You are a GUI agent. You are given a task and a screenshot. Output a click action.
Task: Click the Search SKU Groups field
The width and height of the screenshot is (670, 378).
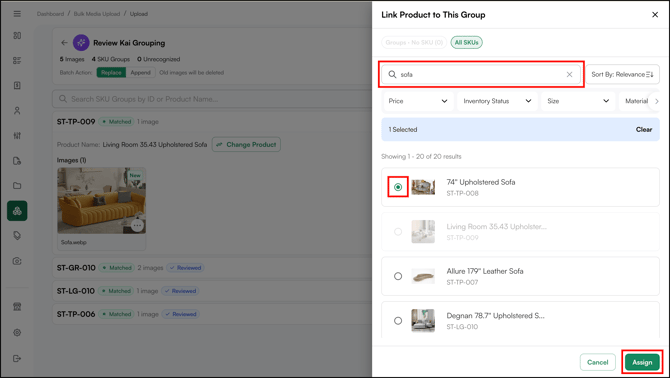click(212, 99)
